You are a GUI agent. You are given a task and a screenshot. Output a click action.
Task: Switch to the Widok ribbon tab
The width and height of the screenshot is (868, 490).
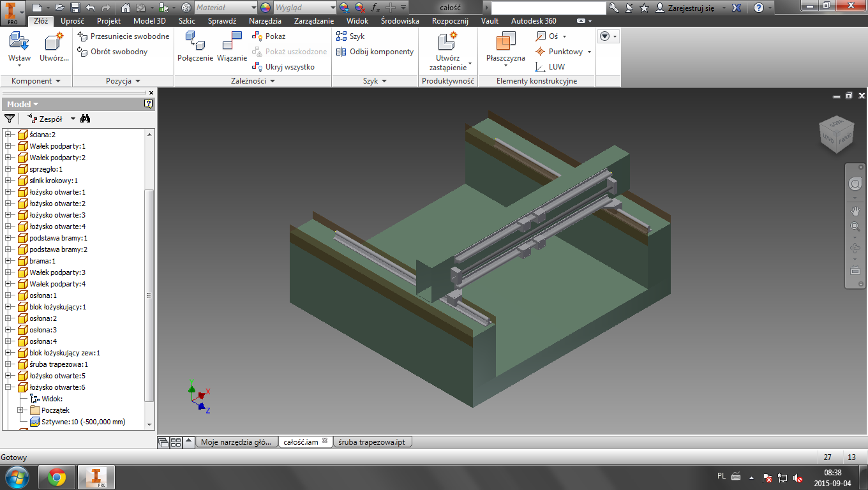pyautogui.click(x=357, y=21)
